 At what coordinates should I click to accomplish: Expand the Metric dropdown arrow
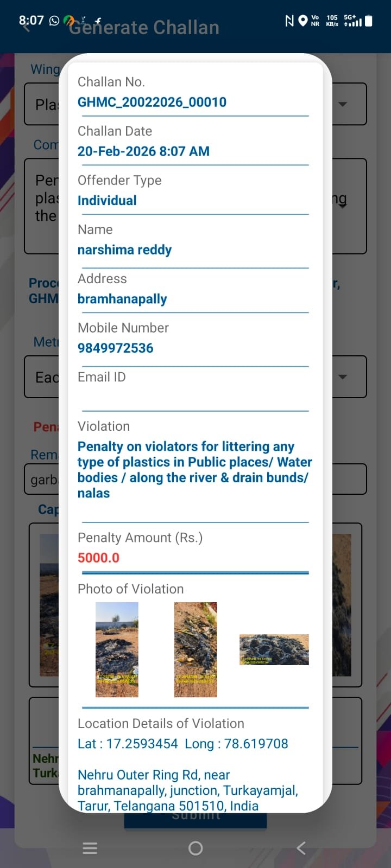343,377
